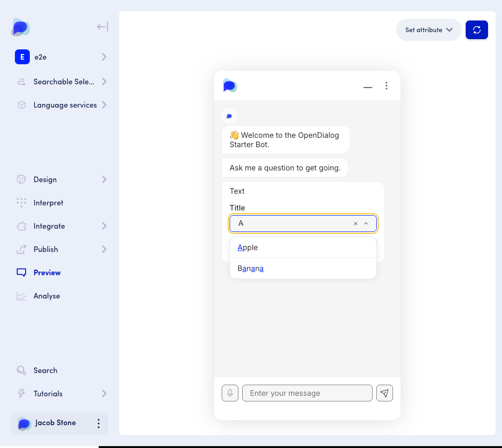
Task: Open the Language services item
Action: point(65,105)
